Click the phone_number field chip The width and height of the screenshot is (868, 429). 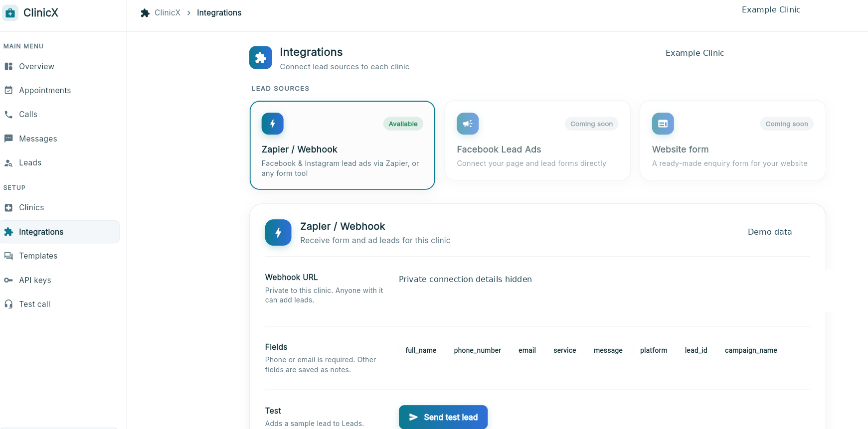[x=477, y=350]
